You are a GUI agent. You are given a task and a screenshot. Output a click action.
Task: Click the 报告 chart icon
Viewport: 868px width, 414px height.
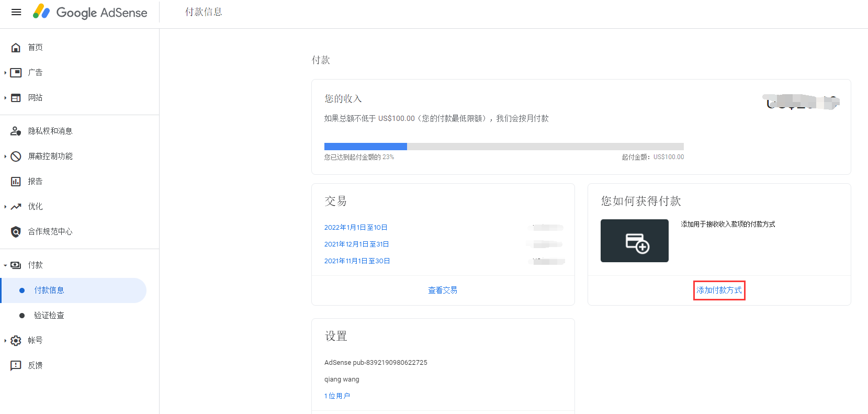point(16,182)
